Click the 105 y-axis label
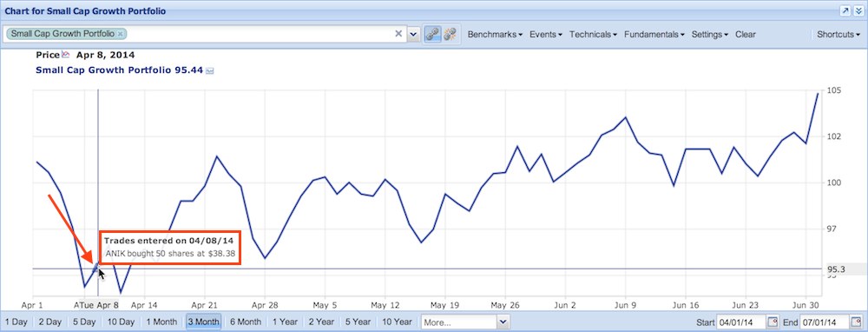Screen dimensions: 868x332 (x=834, y=91)
